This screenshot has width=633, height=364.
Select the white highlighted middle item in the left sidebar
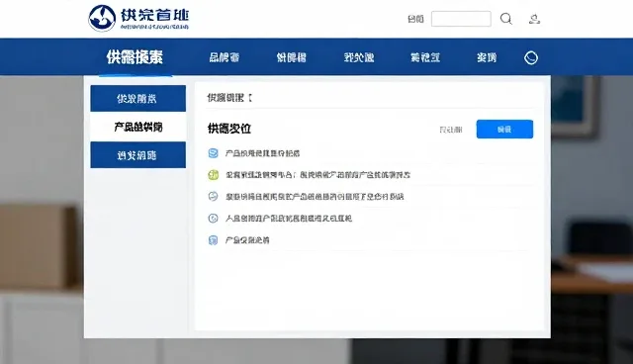click(x=138, y=128)
